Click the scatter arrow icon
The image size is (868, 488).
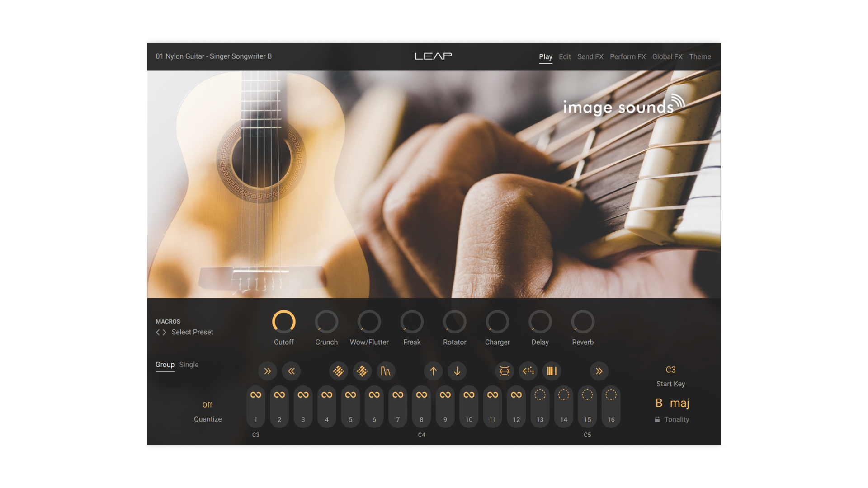click(528, 371)
